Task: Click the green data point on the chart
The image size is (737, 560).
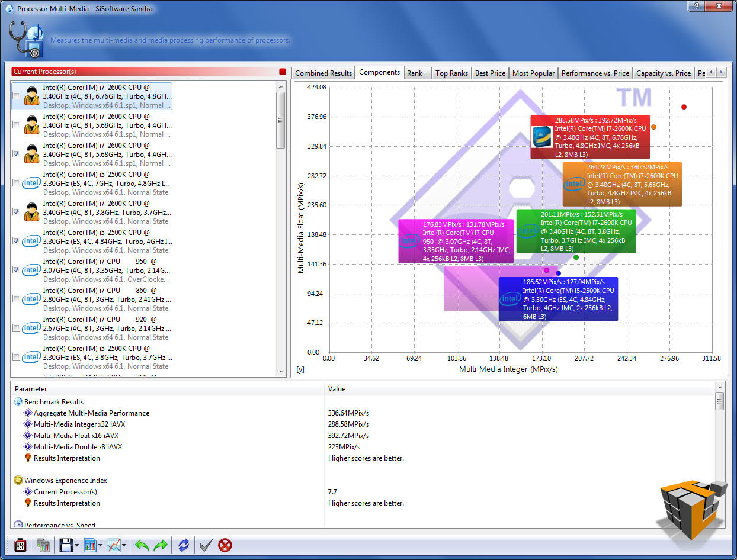Action: (576, 257)
